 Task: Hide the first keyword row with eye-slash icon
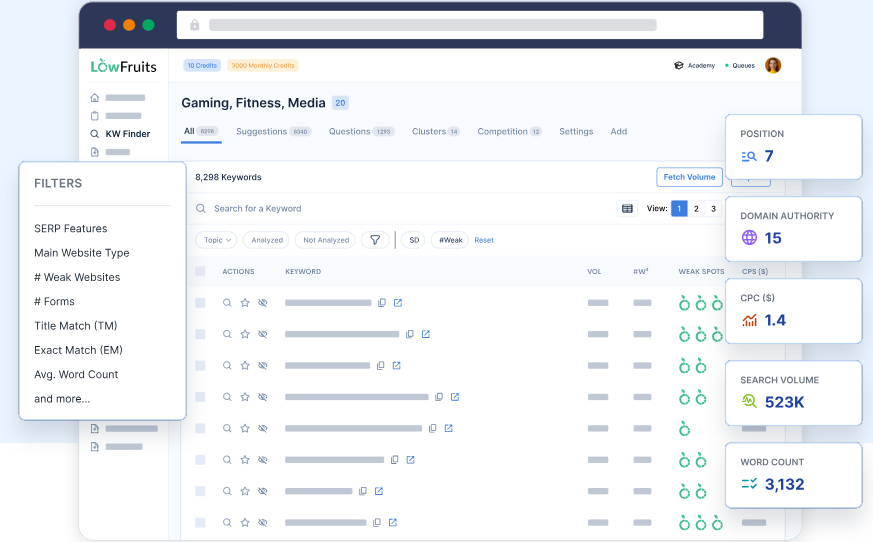click(x=263, y=302)
